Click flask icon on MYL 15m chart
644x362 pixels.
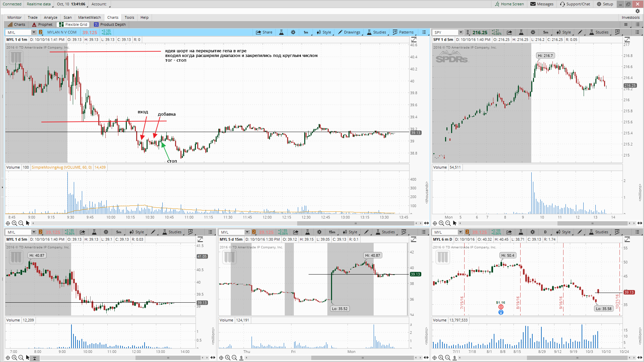point(308,232)
